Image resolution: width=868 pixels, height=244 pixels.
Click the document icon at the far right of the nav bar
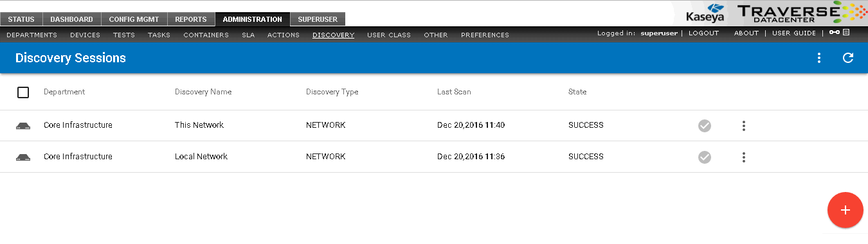(x=847, y=33)
